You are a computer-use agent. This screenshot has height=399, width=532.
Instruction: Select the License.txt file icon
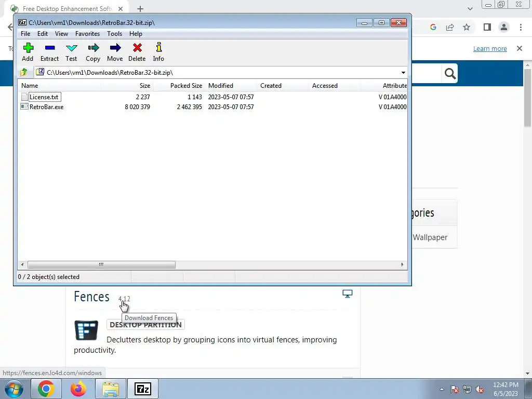(24, 97)
